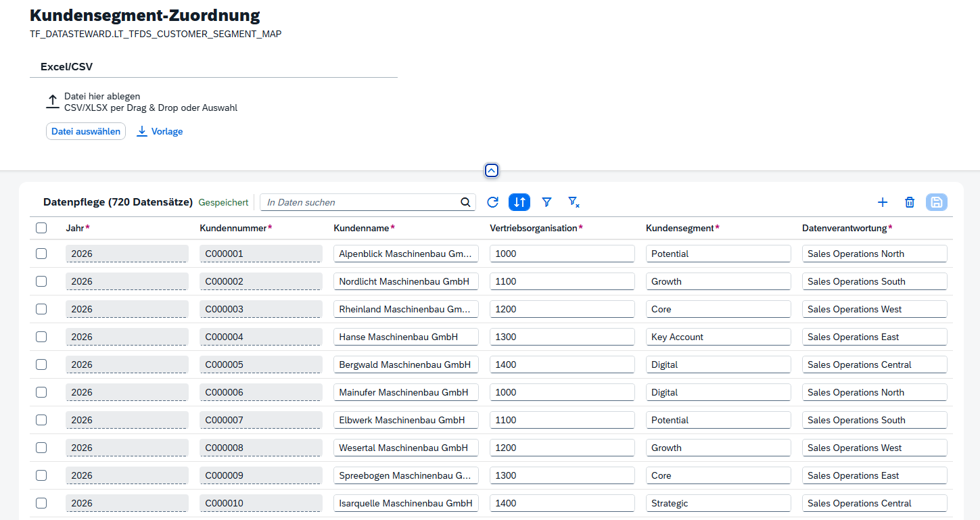Edit Wesertal Maschinenbau GmbH name field
The image size is (980, 520).
pyautogui.click(x=406, y=448)
